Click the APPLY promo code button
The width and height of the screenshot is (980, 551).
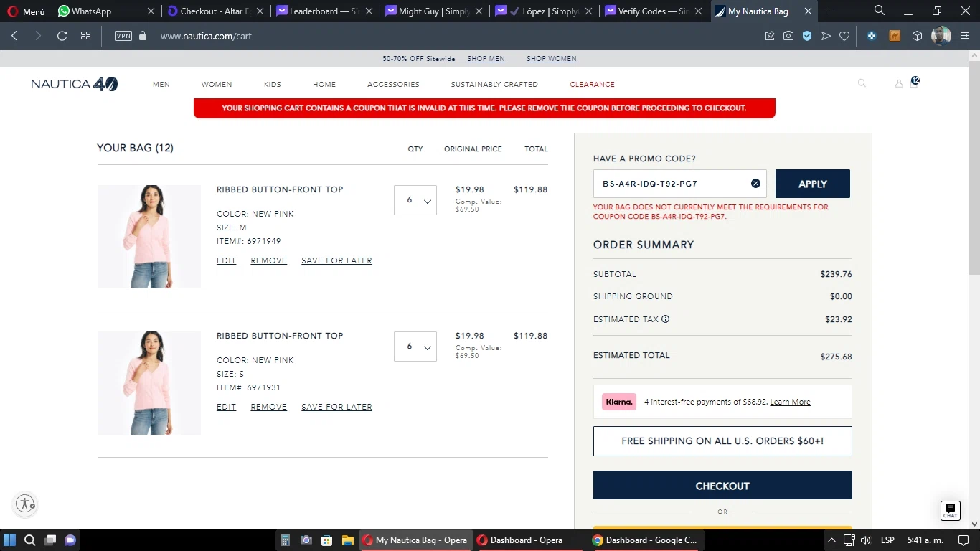click(813, 184)
